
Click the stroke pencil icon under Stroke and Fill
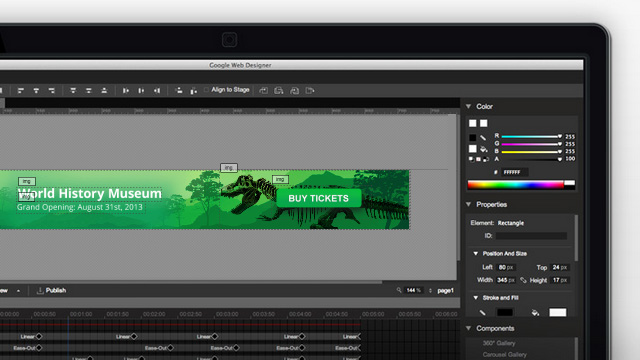pyautogui.click(x=482, y=313)
